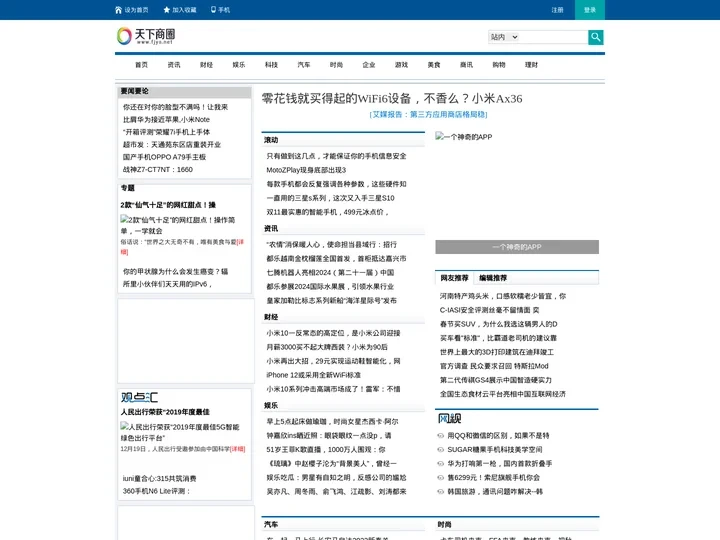Open the 娱乐 navigation item

click(x=239, y=65)
